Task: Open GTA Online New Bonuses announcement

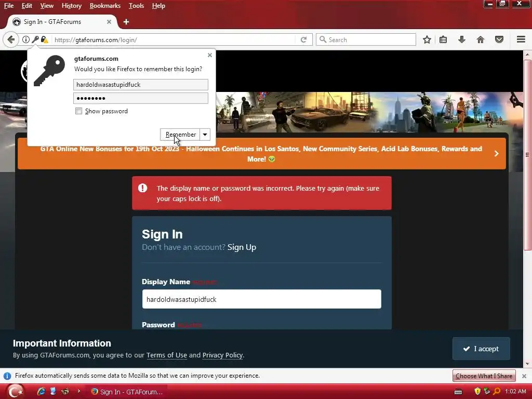Action: pyautogui.click(x=261, y=154)
